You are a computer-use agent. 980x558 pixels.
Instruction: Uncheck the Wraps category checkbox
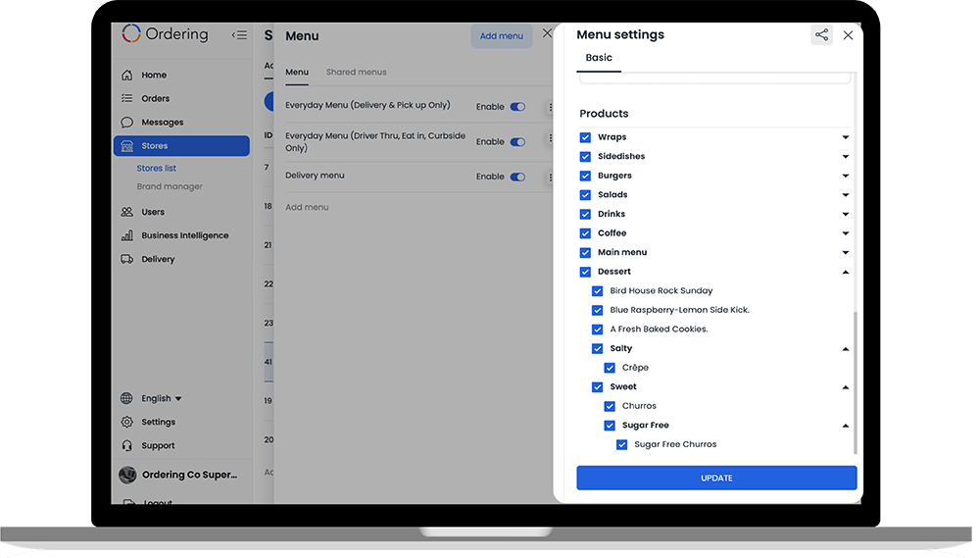pos(585,137)
